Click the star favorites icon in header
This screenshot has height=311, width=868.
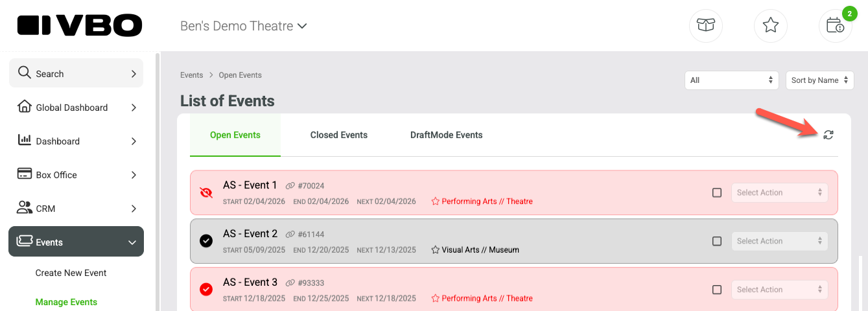(771, 26)
